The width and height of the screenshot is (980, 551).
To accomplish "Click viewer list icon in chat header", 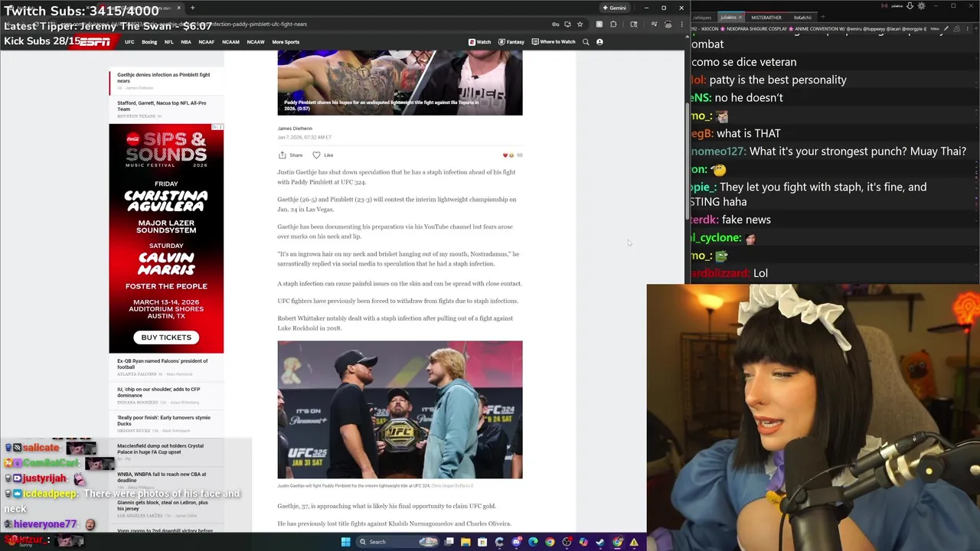I will (x=957, y=29).
